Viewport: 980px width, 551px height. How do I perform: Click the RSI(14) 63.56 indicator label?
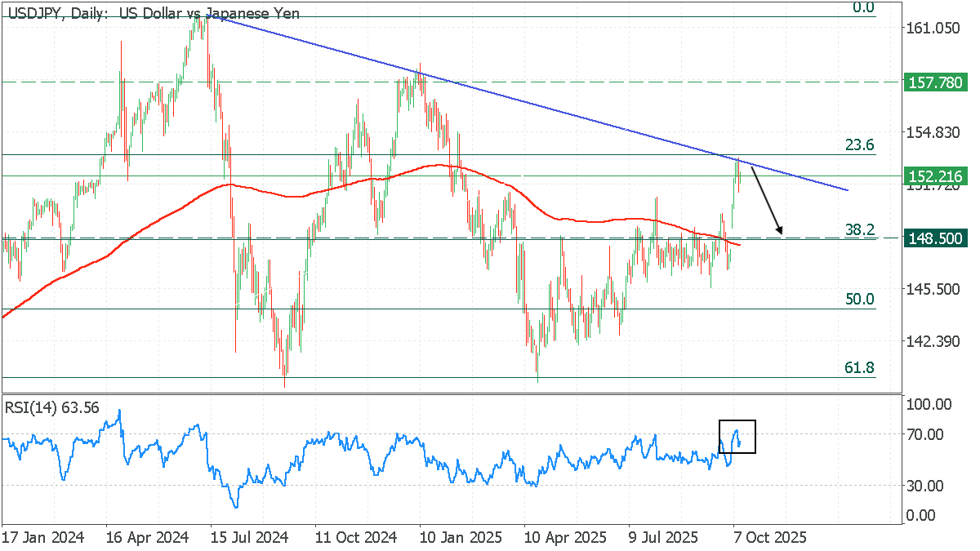[x=52, y=407]
